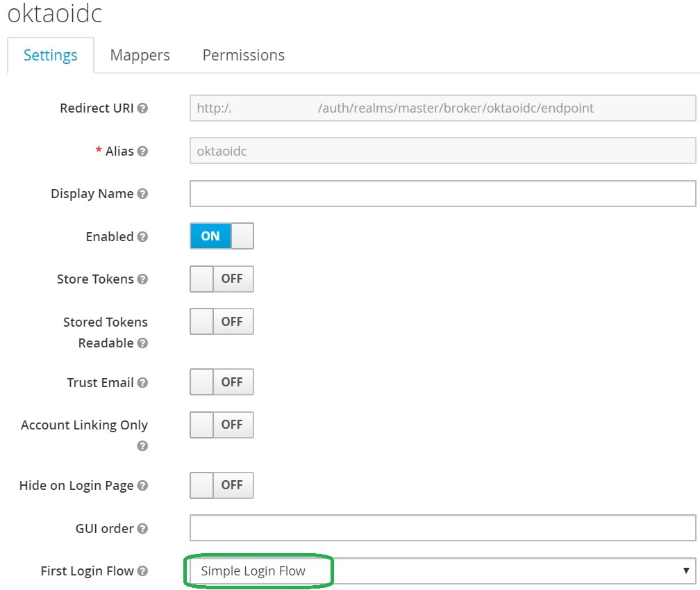Screen dimensions: 700x590
Task: Open the First Login Flow dropdown
Action: [442, 571]
